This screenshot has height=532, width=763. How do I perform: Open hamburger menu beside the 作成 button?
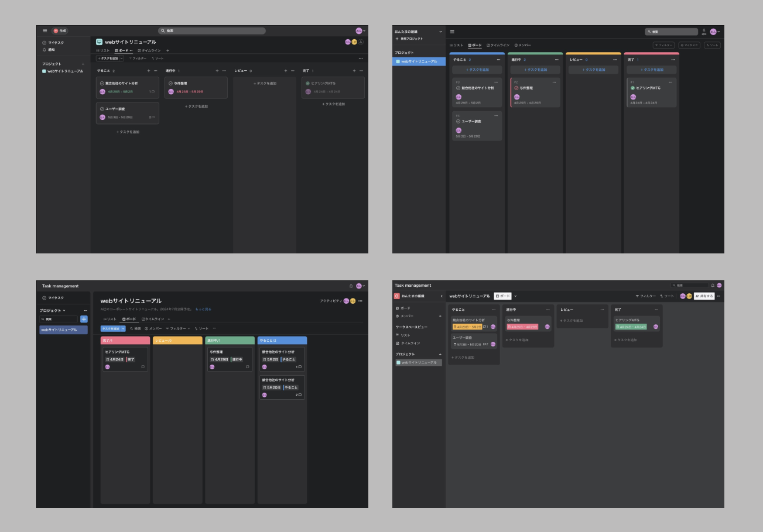coord(45,31)
